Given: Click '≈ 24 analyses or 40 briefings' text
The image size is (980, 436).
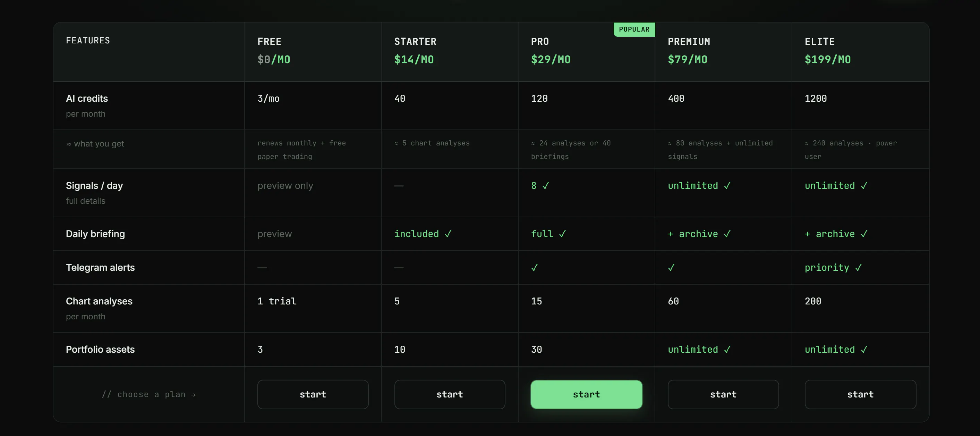Looking at the screenshot, I should tap(571, 150).
